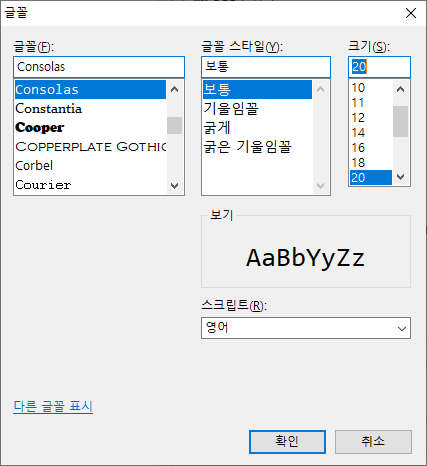
Task: Open the 다른 글꼴 표시 link
Action: coord(53,406)
